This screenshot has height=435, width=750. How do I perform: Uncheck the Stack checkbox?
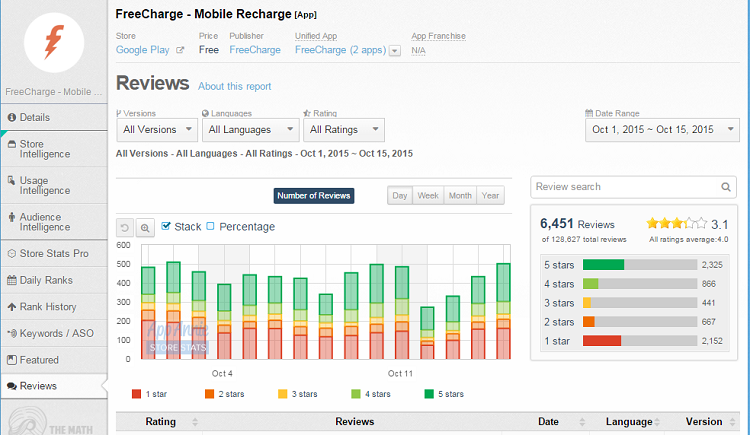[x=166, y=227]
